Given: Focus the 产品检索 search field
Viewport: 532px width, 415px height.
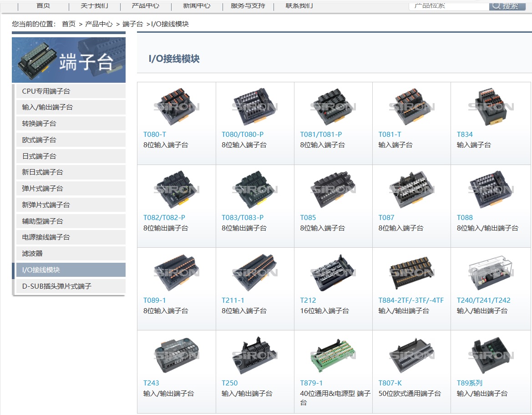Looking at the screenshot, I should click(448, 5).
